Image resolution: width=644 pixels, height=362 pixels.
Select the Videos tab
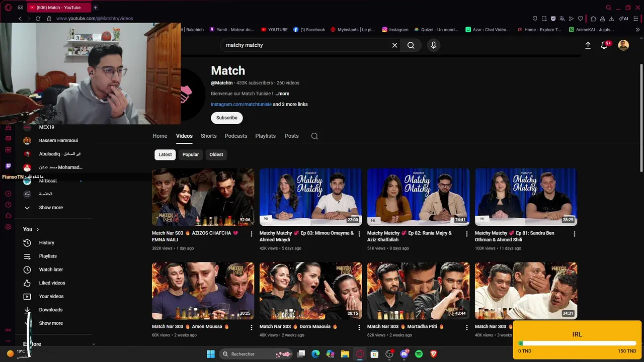click(x=184, y=136)
